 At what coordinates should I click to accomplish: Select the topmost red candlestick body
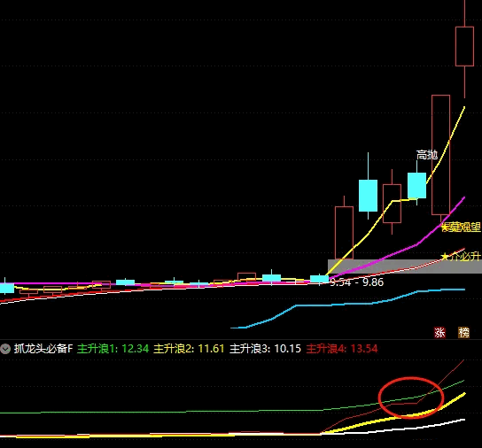(464, 46)
